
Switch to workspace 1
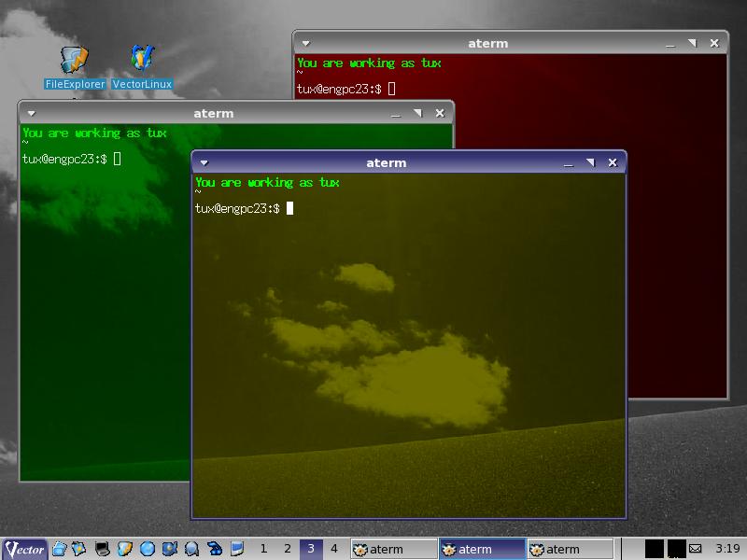[264, 549]
